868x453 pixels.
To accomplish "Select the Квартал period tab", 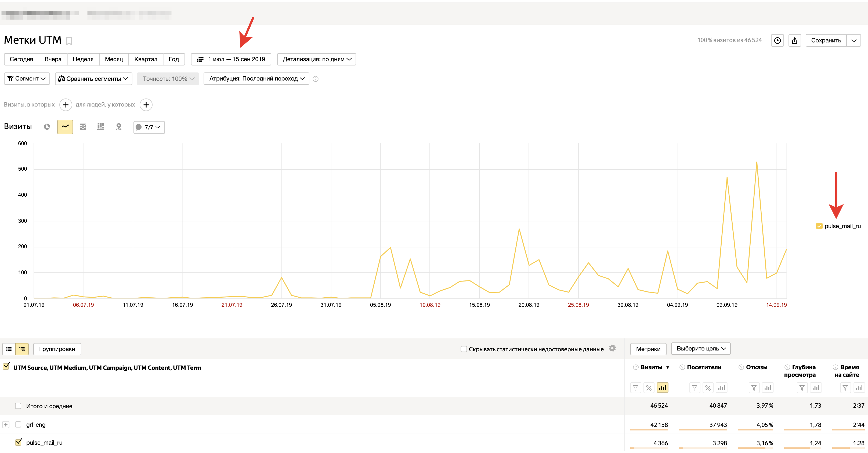I will click(146, 59).
